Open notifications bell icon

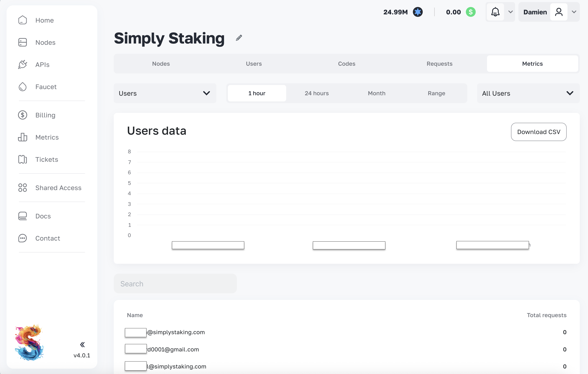[x=495, y=12]
